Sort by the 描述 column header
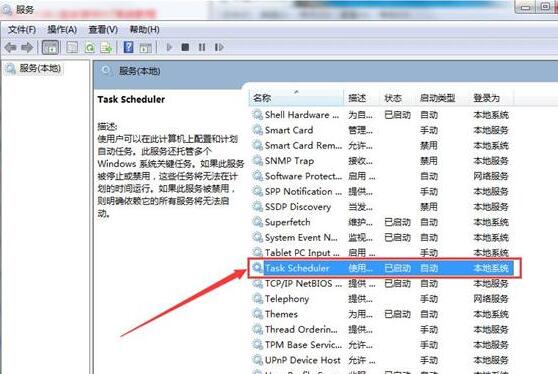The width and height of the screenshot is (558, 374). point(362,98)
